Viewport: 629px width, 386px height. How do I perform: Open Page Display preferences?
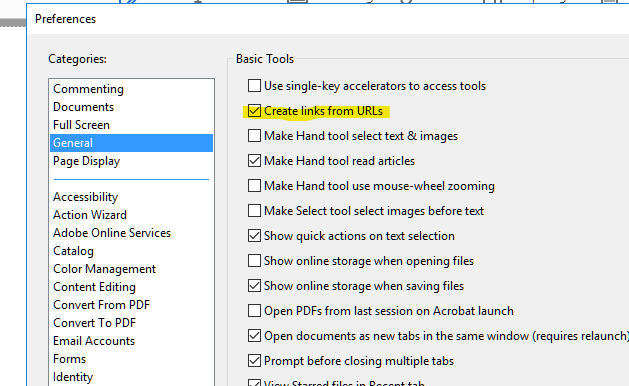[132, 161]
